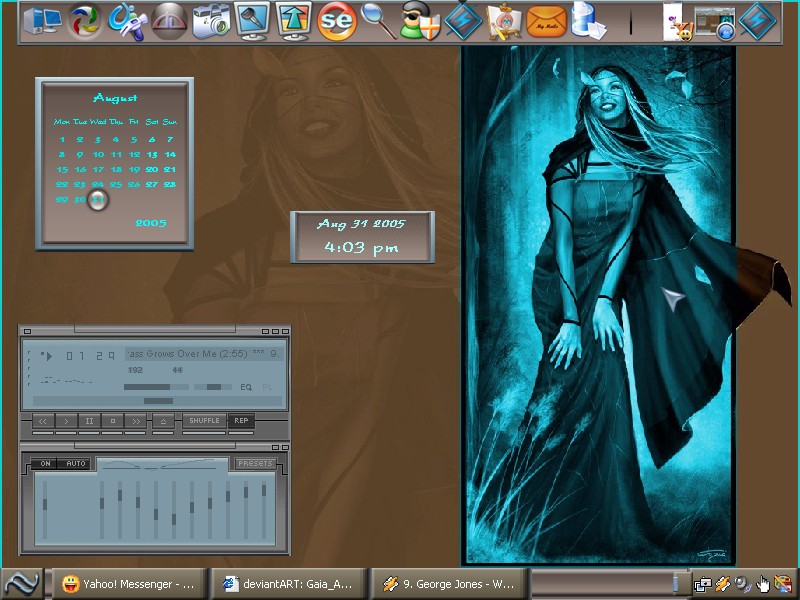Turn the equalizer ON button off

pyautogui.click(x=45, y=463)
